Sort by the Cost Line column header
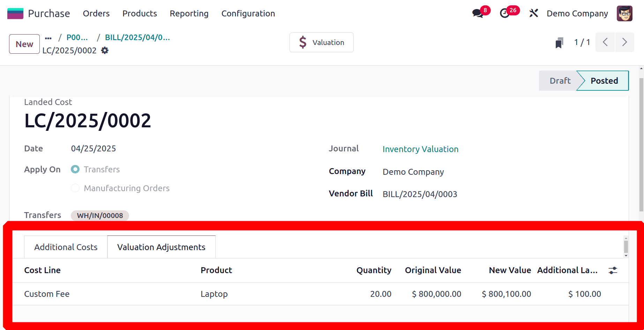 42,270
